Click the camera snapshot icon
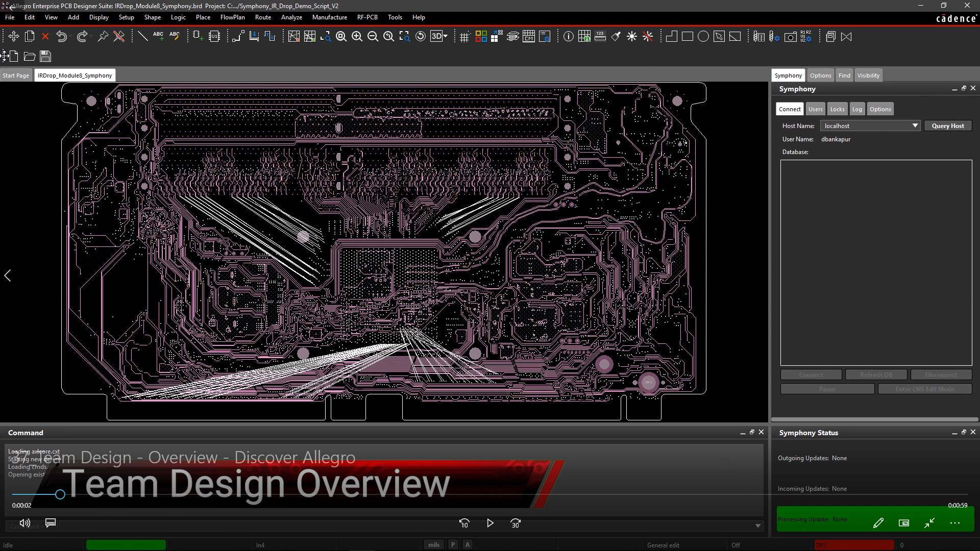This screenshot has height=551, width=980. click(x=791, y=36)
